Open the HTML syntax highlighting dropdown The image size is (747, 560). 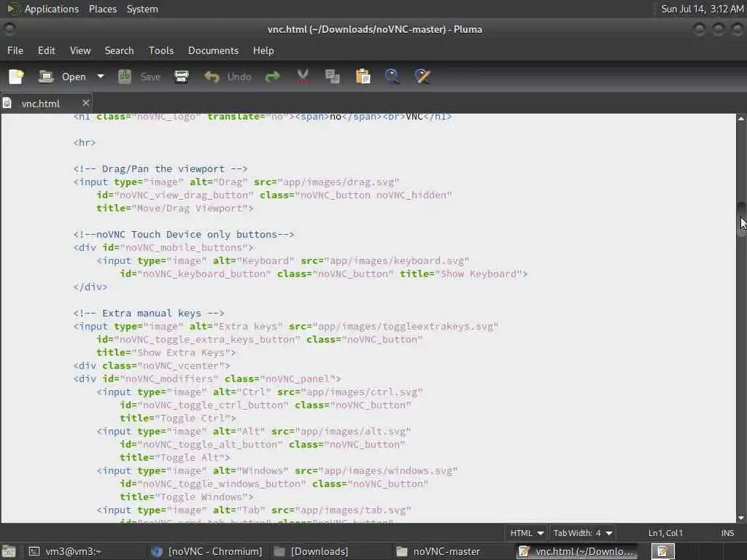coord(527,533)
